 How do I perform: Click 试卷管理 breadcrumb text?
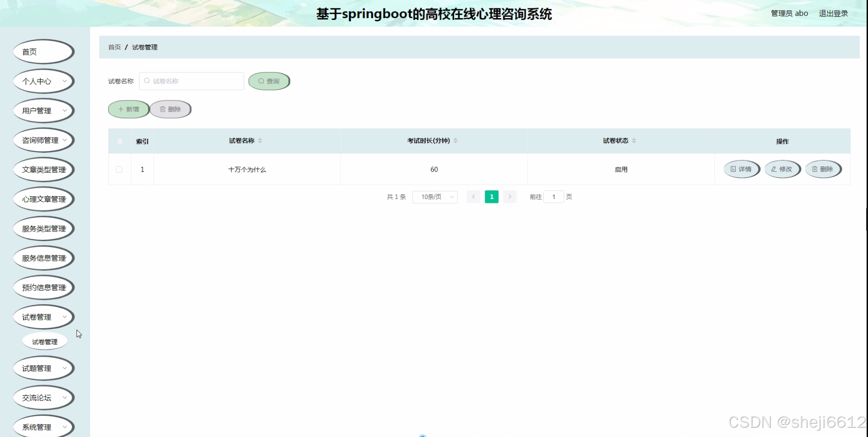(x=145, y=47)
